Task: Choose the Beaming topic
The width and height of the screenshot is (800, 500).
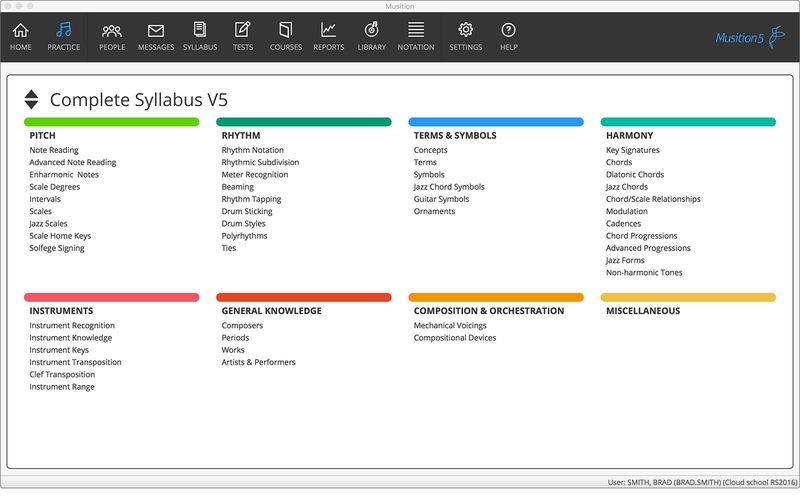Action: pyautogui.click(x=238, y=187)
